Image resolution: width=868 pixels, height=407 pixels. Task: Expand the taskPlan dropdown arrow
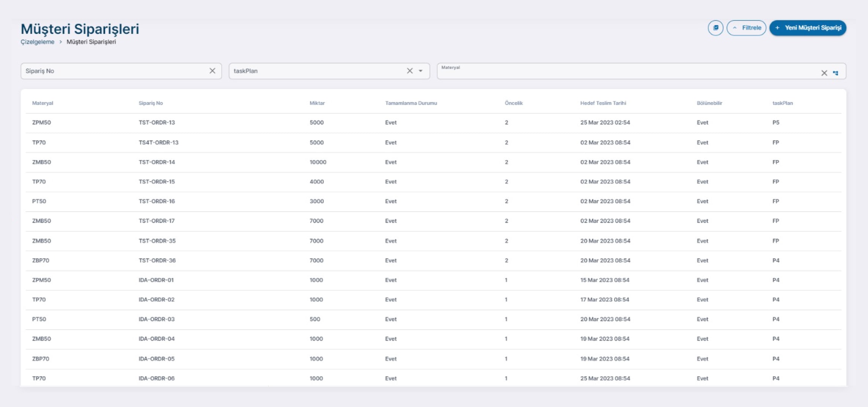[x=421, y=71]
